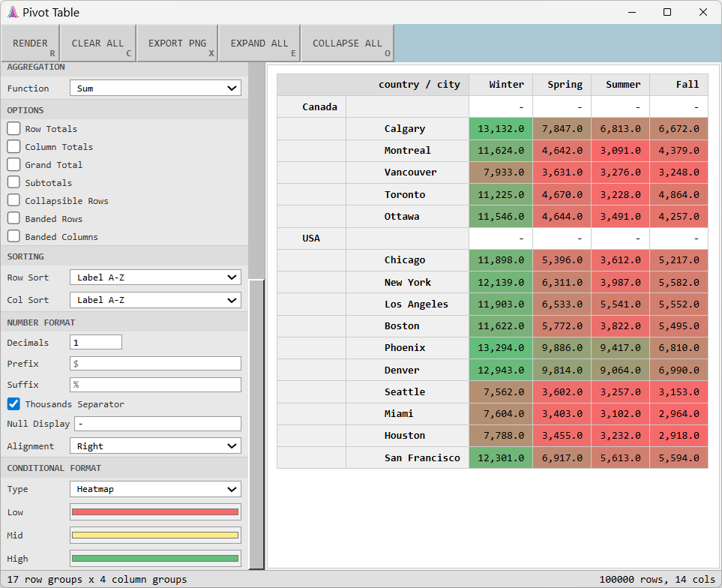Toggle the Grand Total option
722x588 pixels.
coord(14,165)
